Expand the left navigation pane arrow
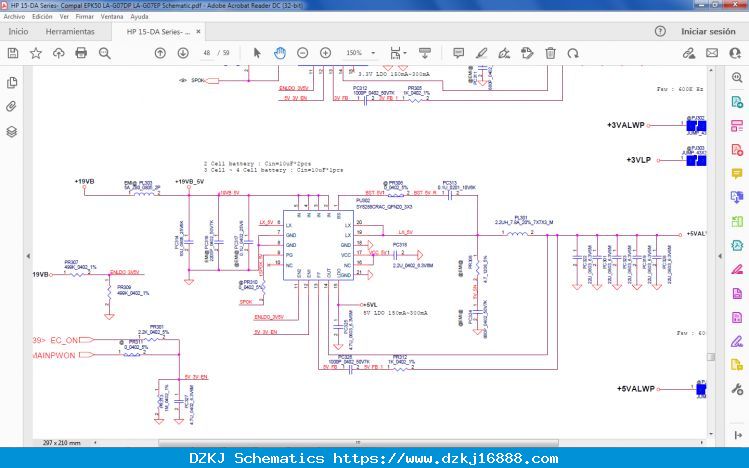Screen dimensions: 749x468 [x=28, y=256]
